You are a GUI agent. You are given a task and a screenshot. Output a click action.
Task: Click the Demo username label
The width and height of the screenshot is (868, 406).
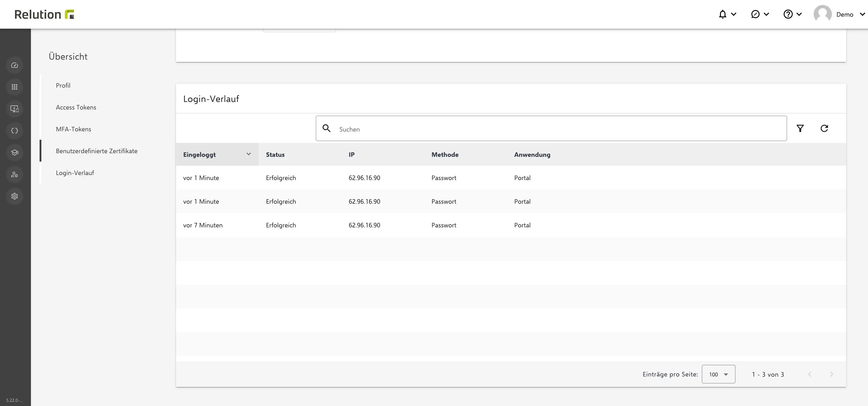point(845,15)
